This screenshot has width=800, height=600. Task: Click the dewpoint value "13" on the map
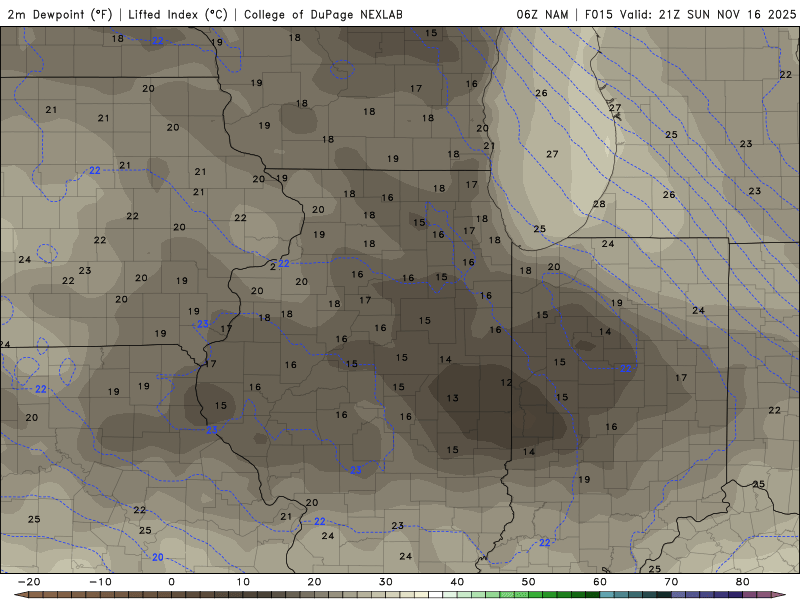pos(453,398)
